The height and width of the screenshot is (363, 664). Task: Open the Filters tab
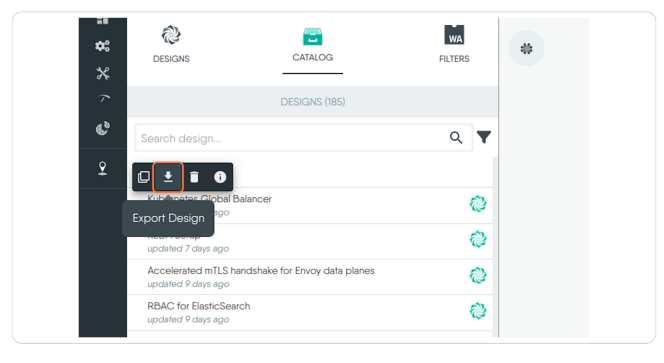click(454, 44)
